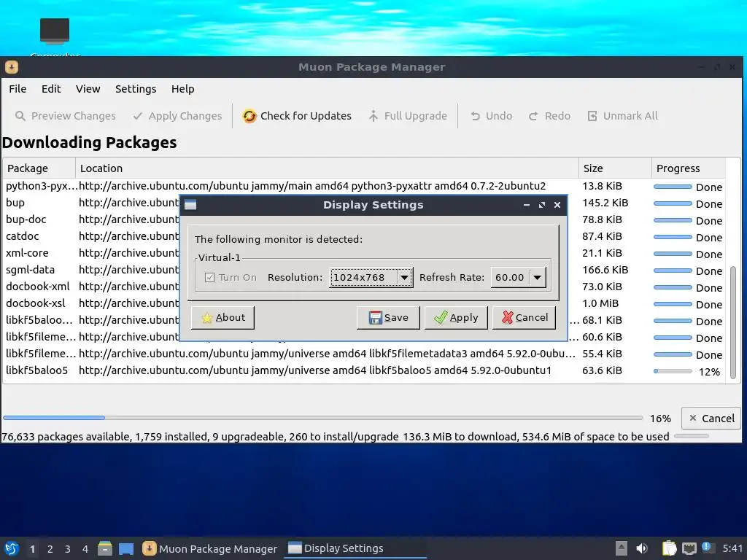
Task: Click the libkf5baloo5 12% progress bar
Action: [x=673, y=371]
